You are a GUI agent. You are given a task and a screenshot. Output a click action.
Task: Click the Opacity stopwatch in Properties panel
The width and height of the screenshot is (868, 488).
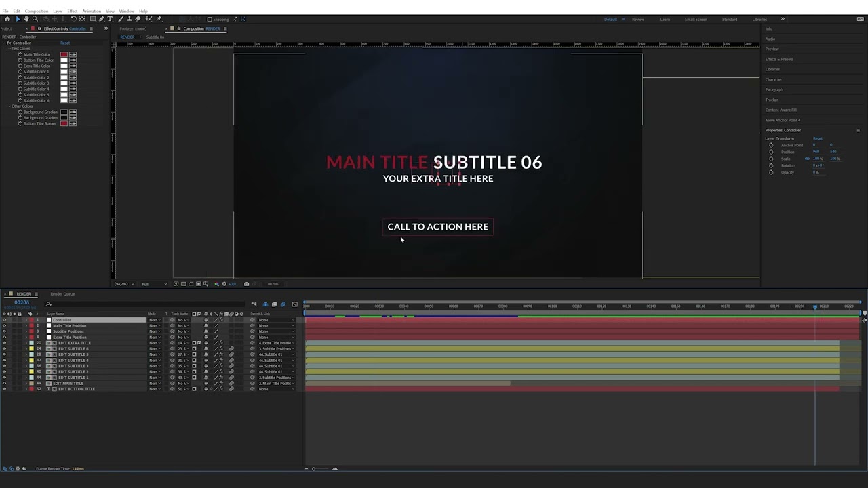coord(771,172)
